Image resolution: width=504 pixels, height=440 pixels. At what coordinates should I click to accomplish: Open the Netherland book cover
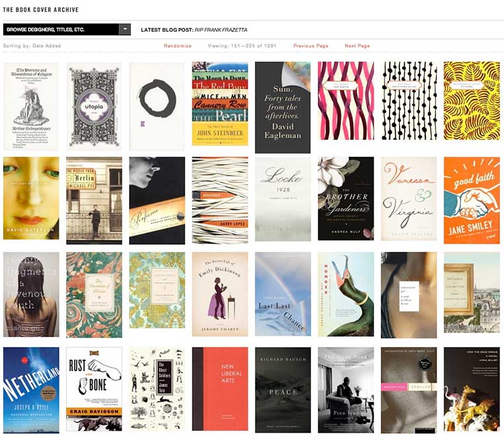click(x=31, y=390)
